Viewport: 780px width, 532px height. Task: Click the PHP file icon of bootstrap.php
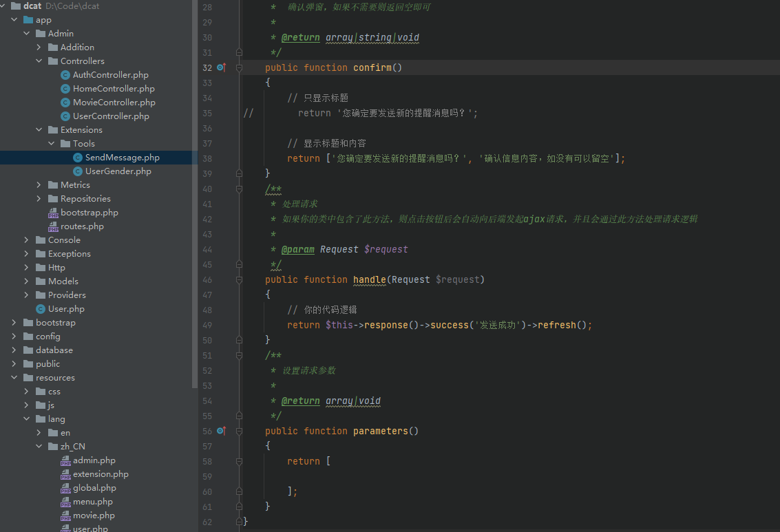pyautogui.click(x=53, y=213)
